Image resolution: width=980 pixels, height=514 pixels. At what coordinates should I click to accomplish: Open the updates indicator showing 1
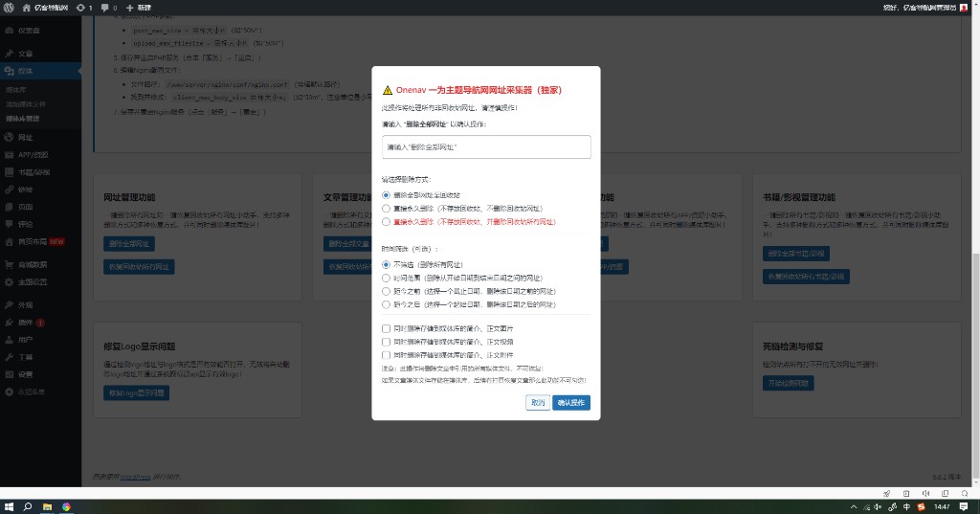84,8
